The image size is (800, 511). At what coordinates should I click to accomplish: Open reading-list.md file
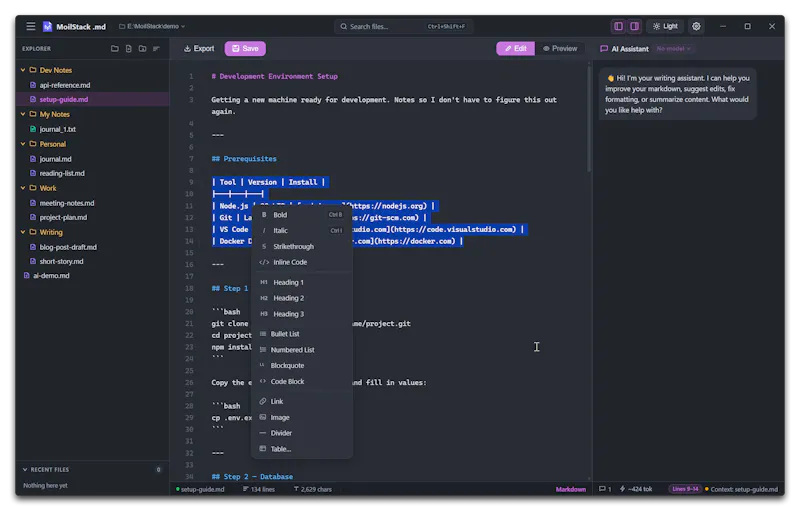coord(92,173)
